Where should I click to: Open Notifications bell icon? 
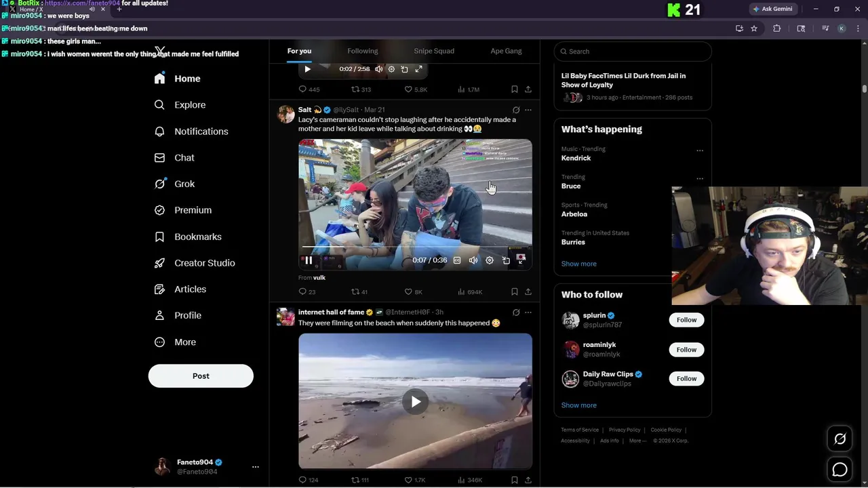(x=159, y=131)
